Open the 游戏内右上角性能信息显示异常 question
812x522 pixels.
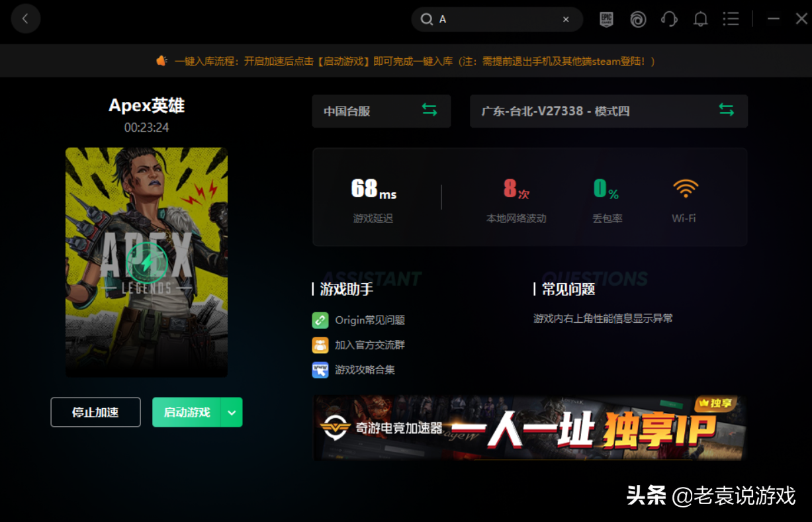pos(603,318)
